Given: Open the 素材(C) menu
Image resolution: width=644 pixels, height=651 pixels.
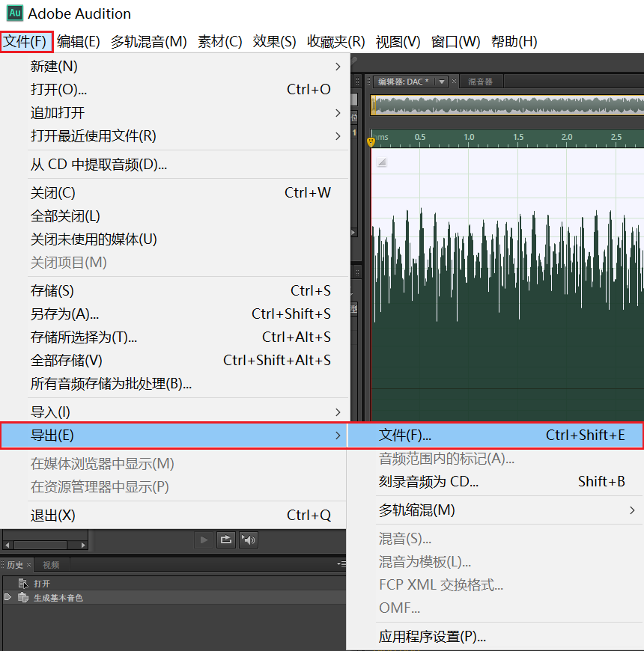Looking at the screenshot, I should (220, 41).
